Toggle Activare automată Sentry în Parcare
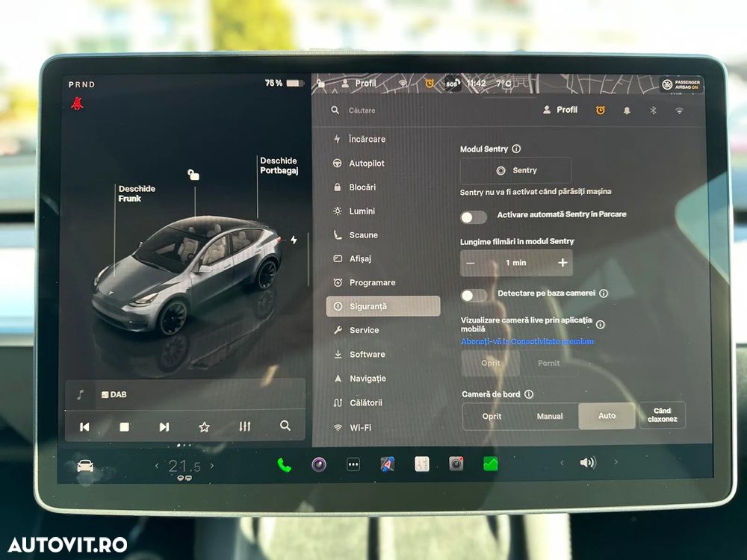This screenshot has height=560, width=747. (x=474, y=217)
